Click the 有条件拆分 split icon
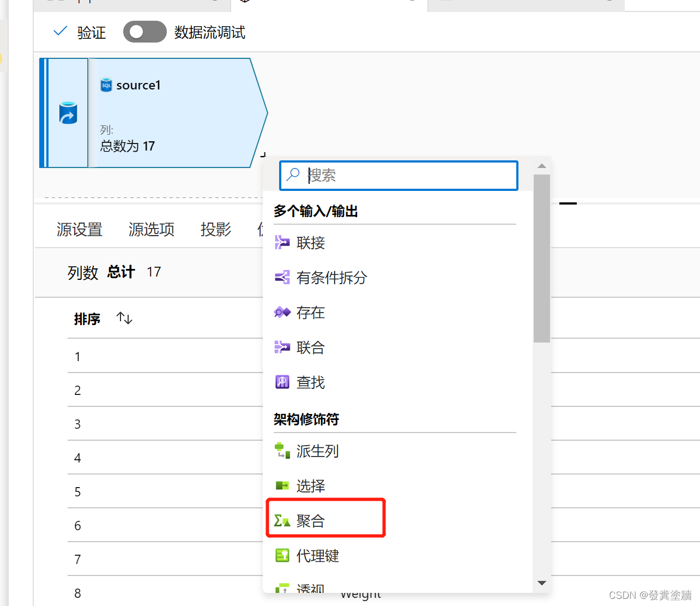700x606 pixels. [x=282, y=277]
